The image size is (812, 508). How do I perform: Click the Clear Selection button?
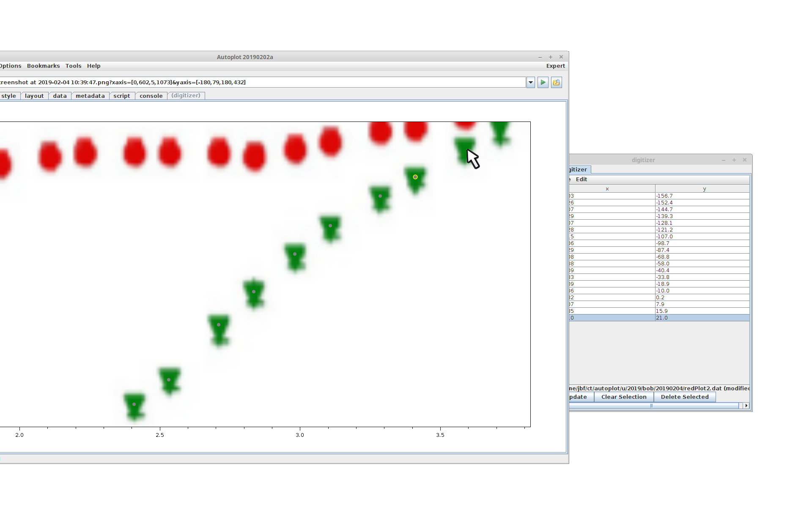pyautogui.click(x=624, y=397)
